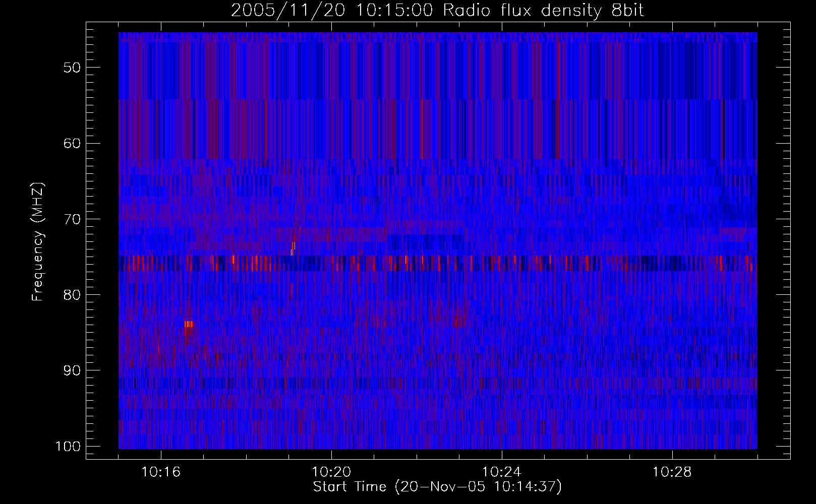Screen dimensions: 816x504
Task: Click the '10:28' time tick label
Action: pyautogui.click(x=672, y=472)
